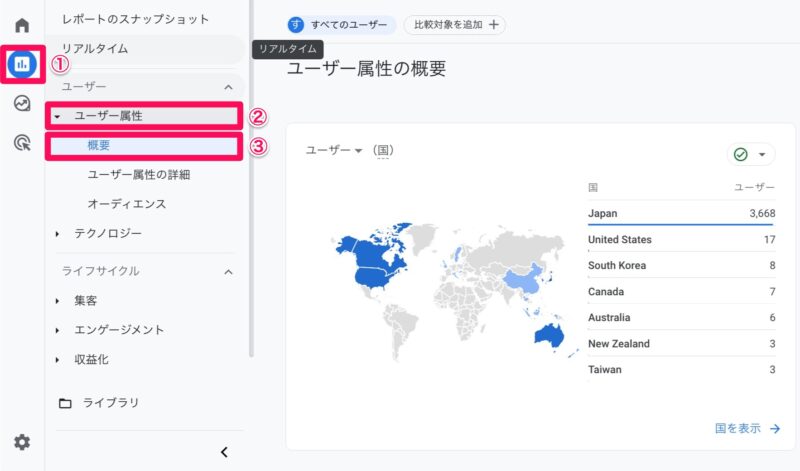Open the Reports bar-chart icon
The width and height of the screenshot is (800, 471).
click(x=22, y=64)
